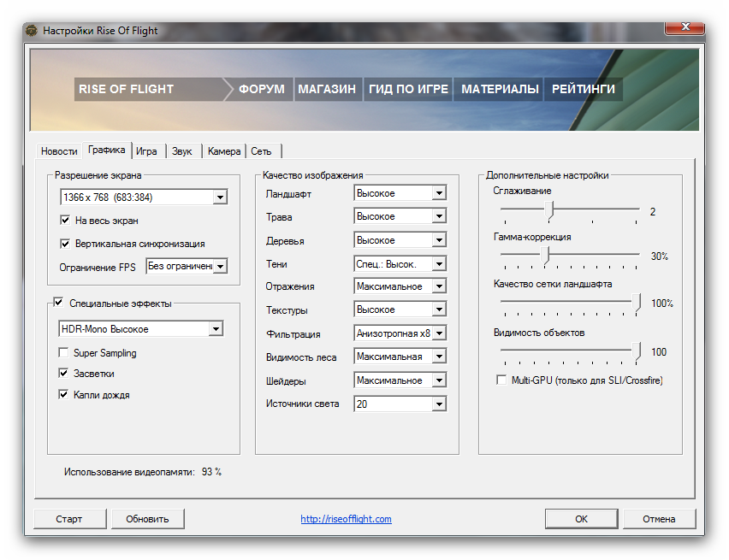Open the МАТЕРИАЛЫ banner link

[500, 89]
